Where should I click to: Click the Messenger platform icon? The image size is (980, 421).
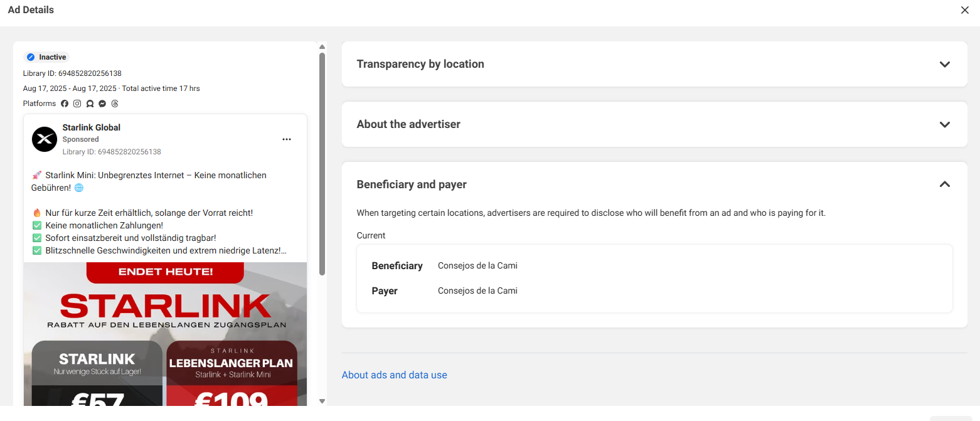(102, 104)
